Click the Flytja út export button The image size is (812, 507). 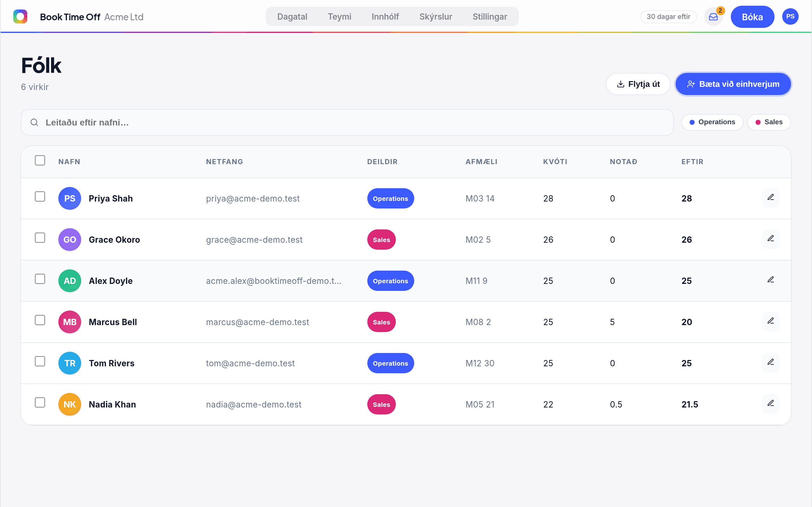[638, 84]
